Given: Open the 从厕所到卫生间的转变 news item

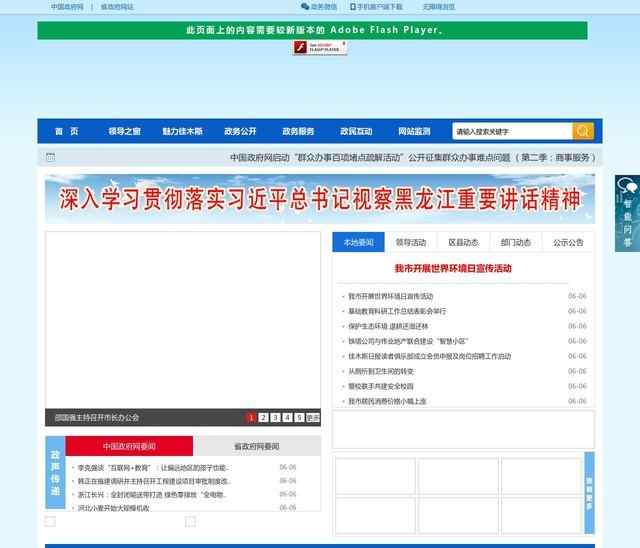Looking at the screenshot, I should coord(381,371).
